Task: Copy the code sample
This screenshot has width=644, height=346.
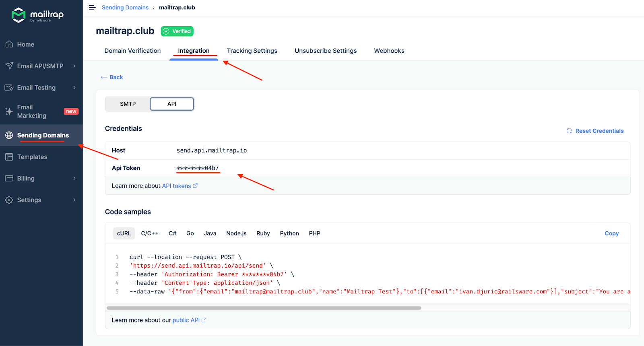Action: click(x=611, y=233)
